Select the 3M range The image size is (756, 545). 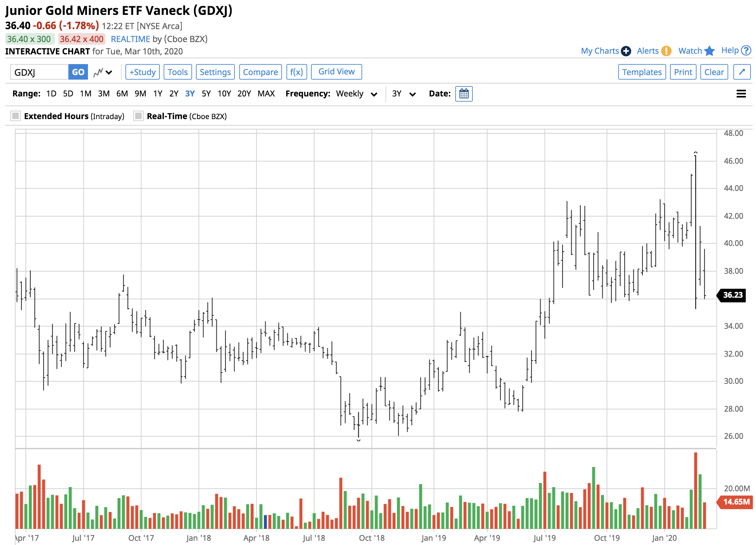click(104, 94)
